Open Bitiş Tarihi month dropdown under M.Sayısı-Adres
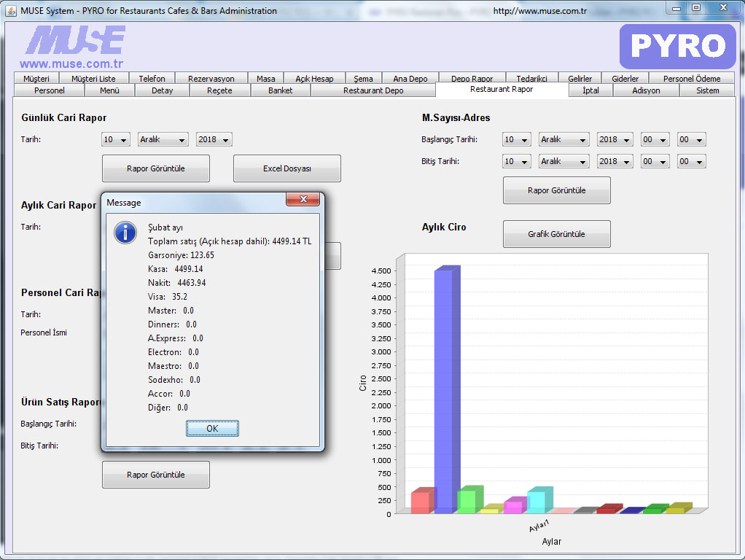 tap(564, 161)
